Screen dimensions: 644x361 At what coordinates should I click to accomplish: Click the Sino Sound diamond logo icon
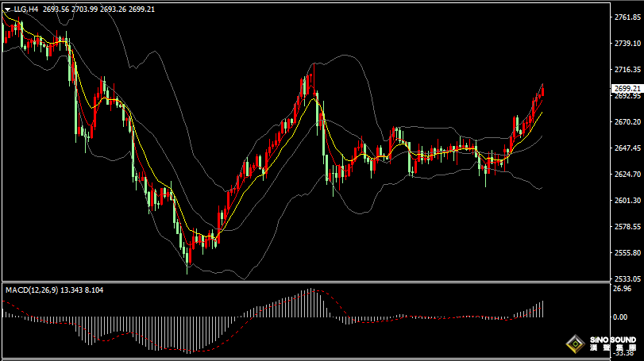576,344
